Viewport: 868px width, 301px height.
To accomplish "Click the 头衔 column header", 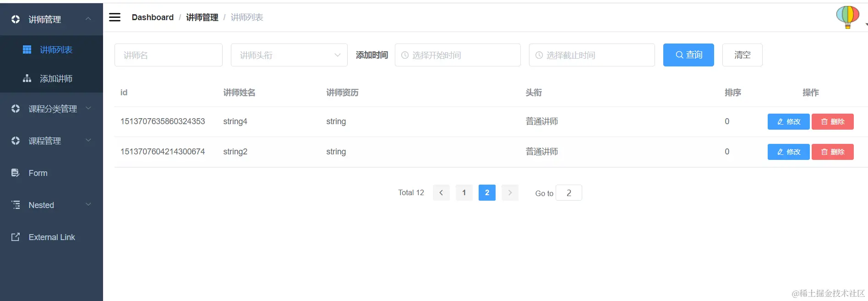I will 534,93.
